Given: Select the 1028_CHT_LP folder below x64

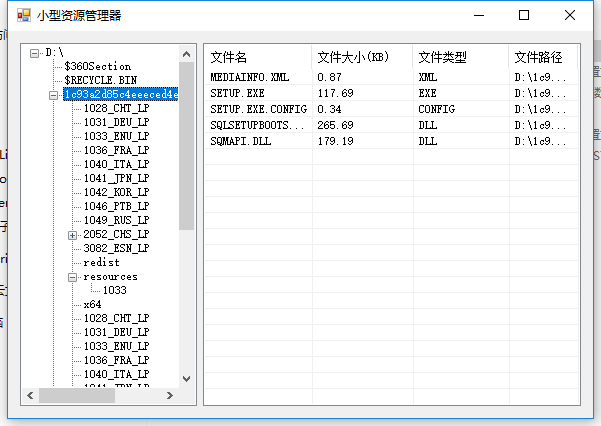Looking at the screenshot, I should click(x=117, y=318).
